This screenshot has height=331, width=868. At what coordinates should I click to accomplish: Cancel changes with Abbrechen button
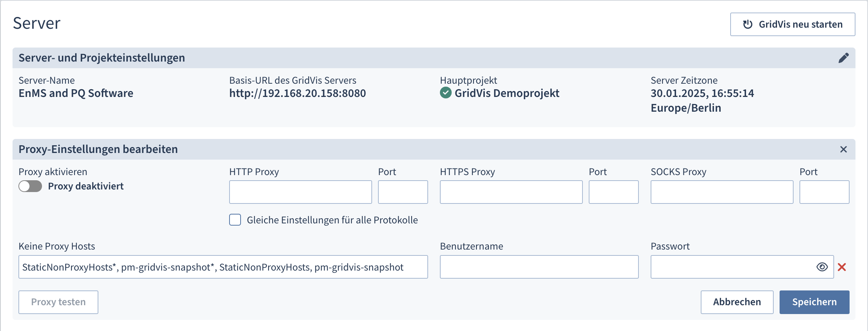click(737, 302)
